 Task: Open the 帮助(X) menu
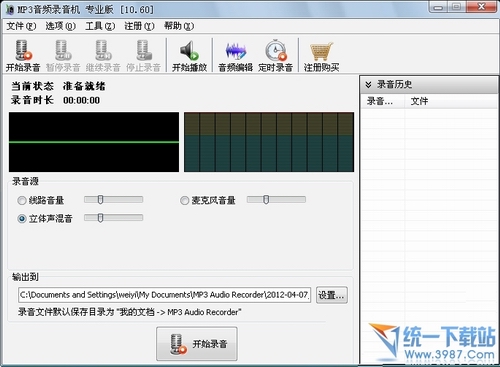179,26
